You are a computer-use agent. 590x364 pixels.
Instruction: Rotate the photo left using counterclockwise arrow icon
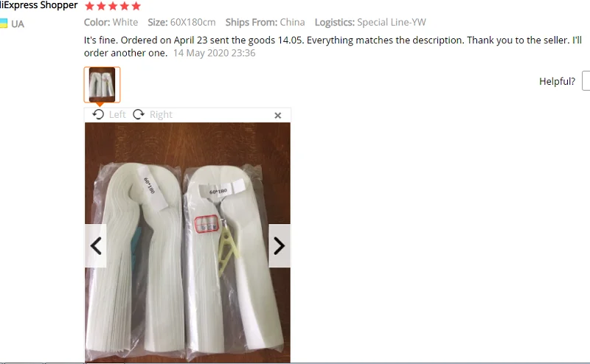coord(98,114)
